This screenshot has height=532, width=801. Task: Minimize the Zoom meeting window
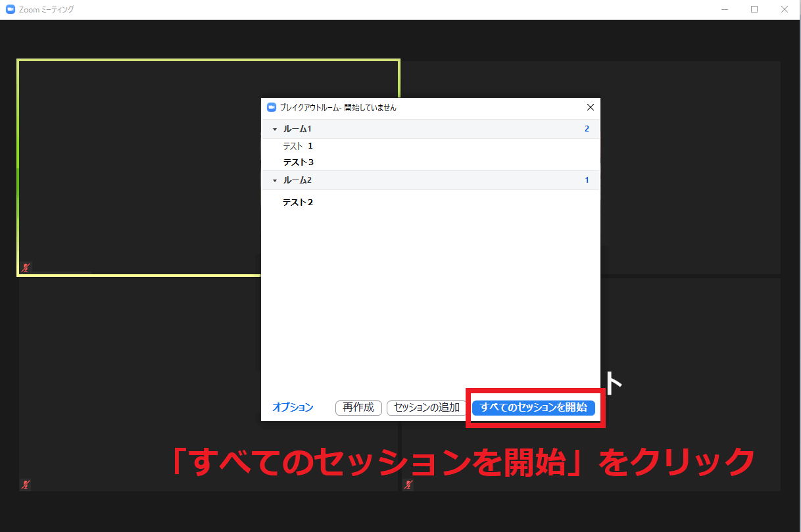[x=724, y=10]
